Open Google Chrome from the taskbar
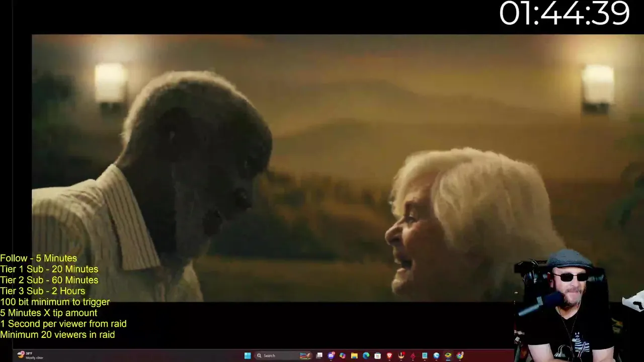 click(460, 355)
